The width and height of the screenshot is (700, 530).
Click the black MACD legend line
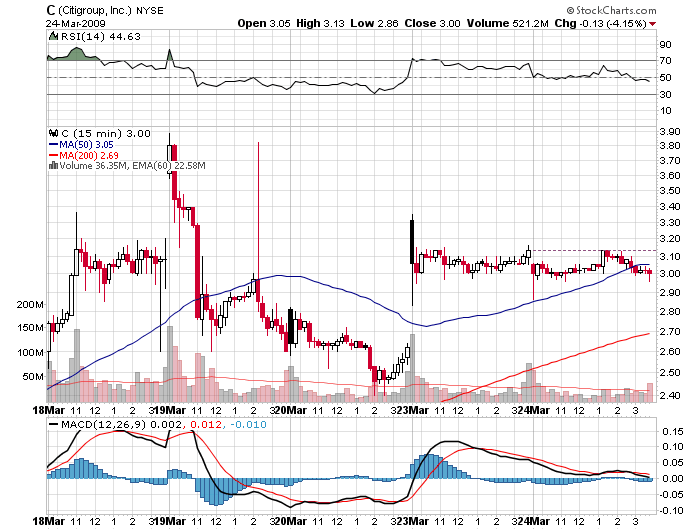coord(54,424)
